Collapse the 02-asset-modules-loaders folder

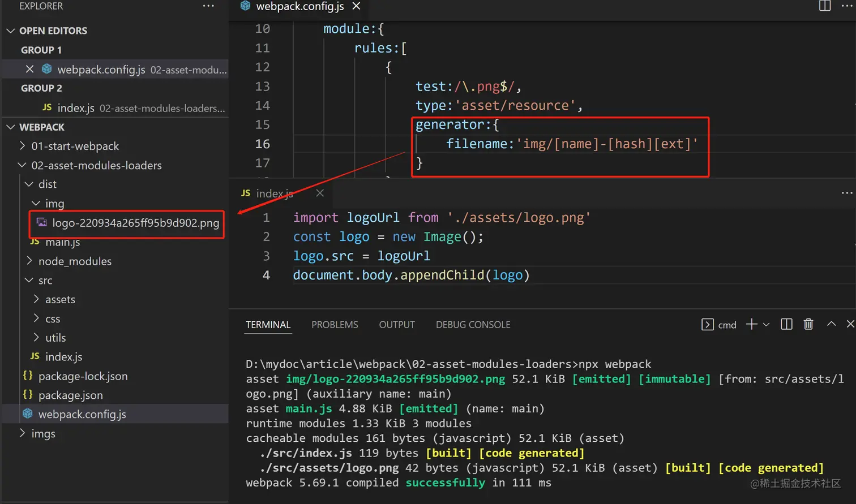(23, 165)
